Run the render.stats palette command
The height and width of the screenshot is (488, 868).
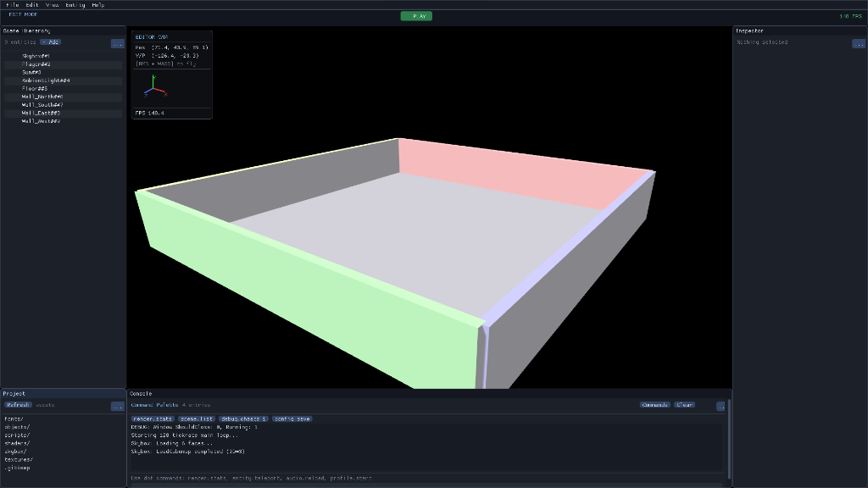153,419
